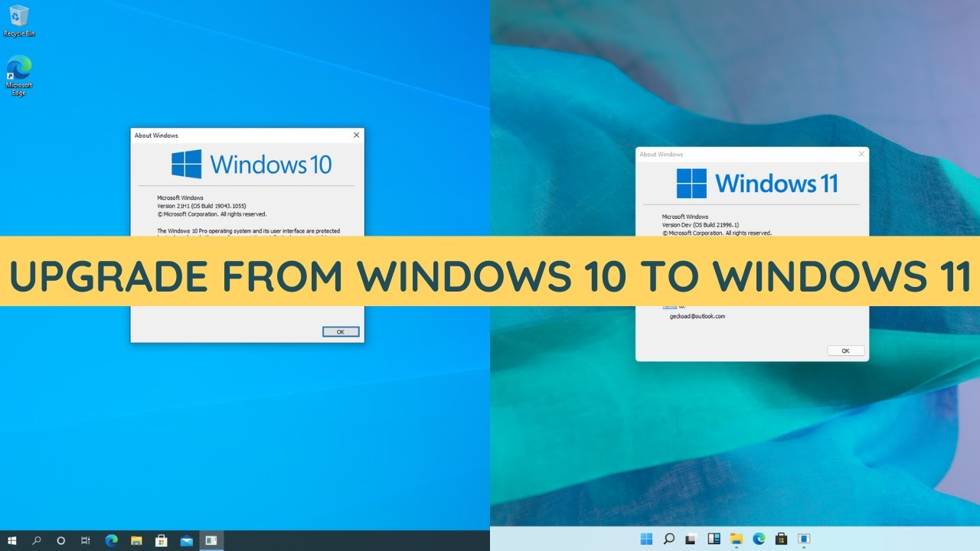Click the Windows 11 logo banner
The image size is (980, 551).
coord(756,183)
